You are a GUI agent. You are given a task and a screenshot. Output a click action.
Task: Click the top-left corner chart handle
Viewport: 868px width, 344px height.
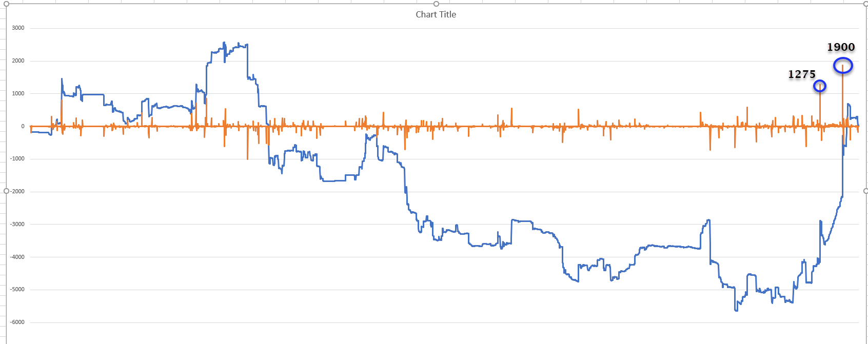pos(6,4)
